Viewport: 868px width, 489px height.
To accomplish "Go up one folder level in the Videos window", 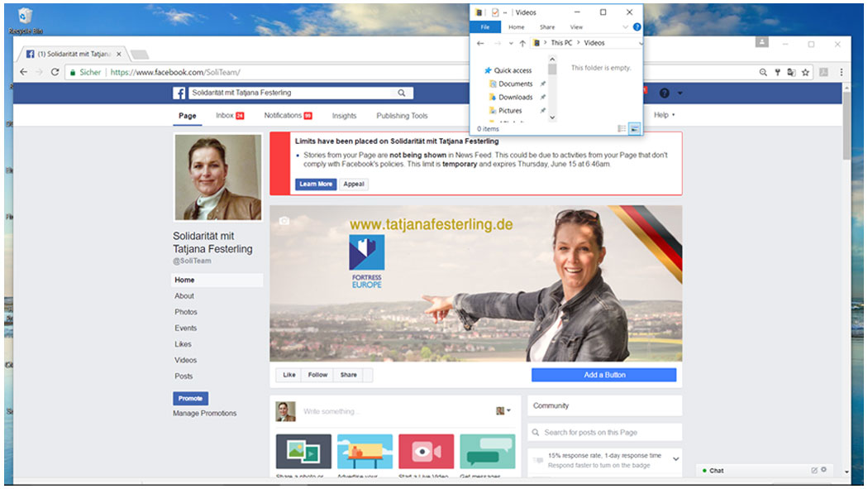I will click(x=522, y=43).
